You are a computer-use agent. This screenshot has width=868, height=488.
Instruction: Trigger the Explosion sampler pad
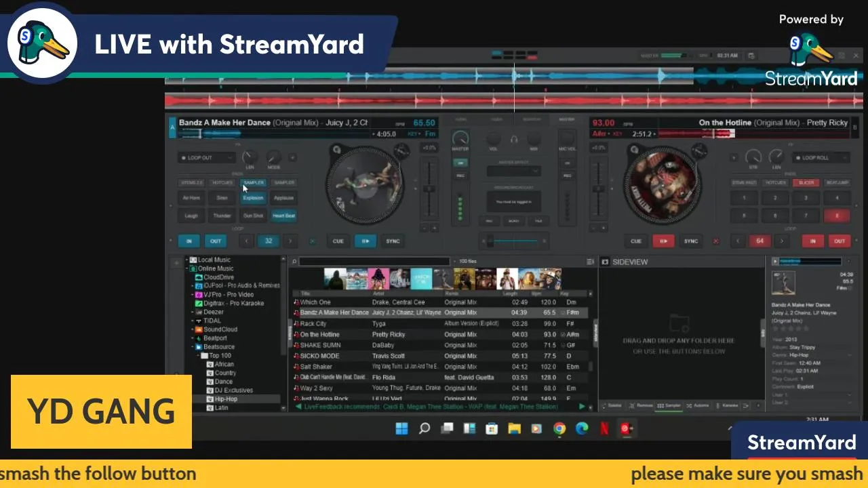coord(253,198)
